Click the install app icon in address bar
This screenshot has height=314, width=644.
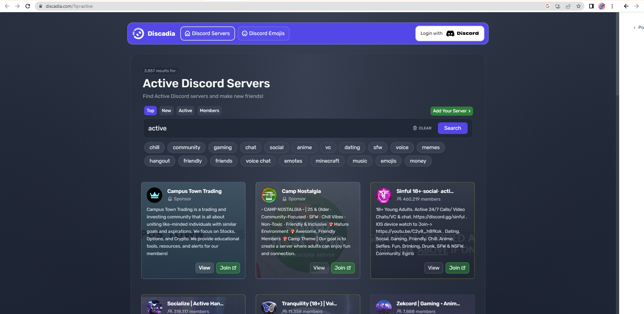558,6
